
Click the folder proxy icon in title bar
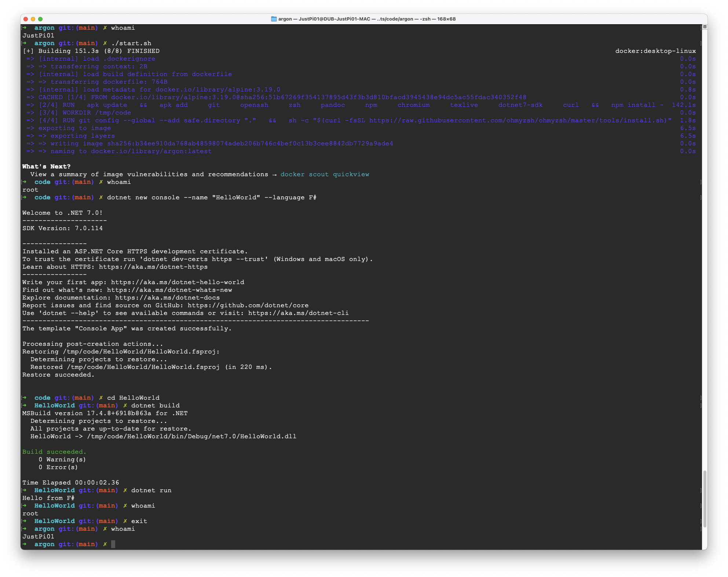pyautogui.click(x=274, y=19)
